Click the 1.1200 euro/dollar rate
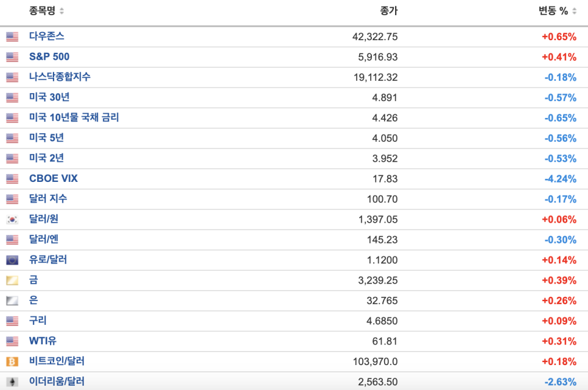The image size is (588, 390). pos(382,260)
